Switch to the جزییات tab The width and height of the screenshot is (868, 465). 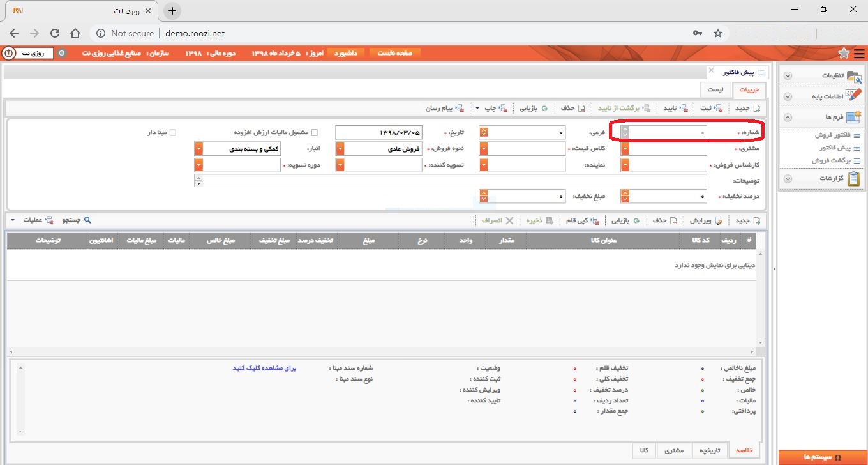click(x=749, y=90)
